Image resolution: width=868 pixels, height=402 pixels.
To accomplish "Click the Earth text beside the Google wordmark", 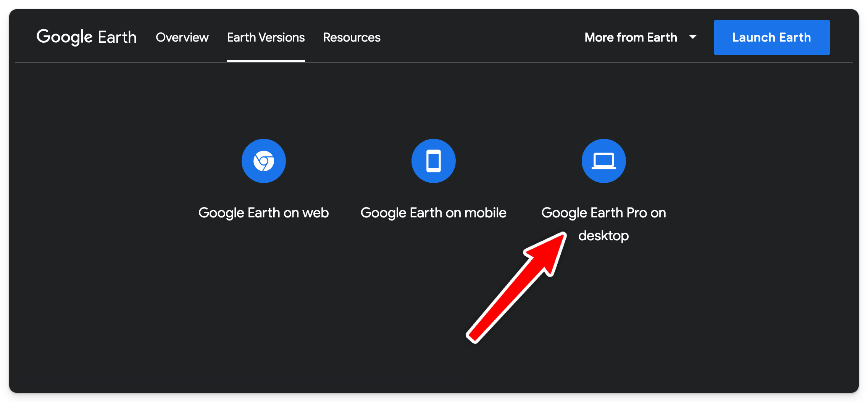I will point(118,37).
